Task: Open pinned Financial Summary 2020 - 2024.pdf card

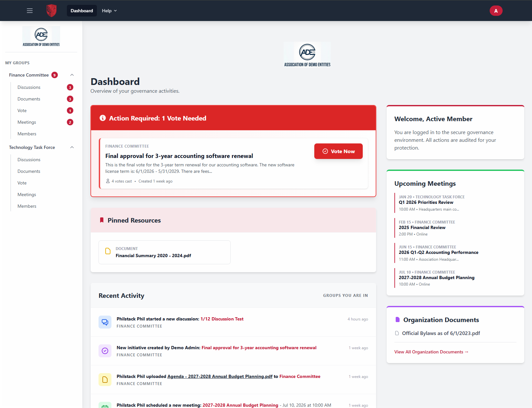Action: click(164, 252)
